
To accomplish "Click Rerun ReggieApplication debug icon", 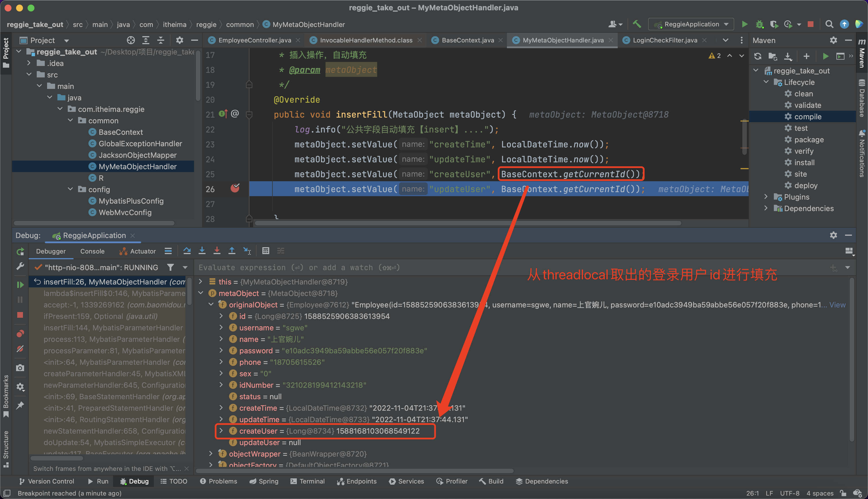I will (x=20, y=252).
